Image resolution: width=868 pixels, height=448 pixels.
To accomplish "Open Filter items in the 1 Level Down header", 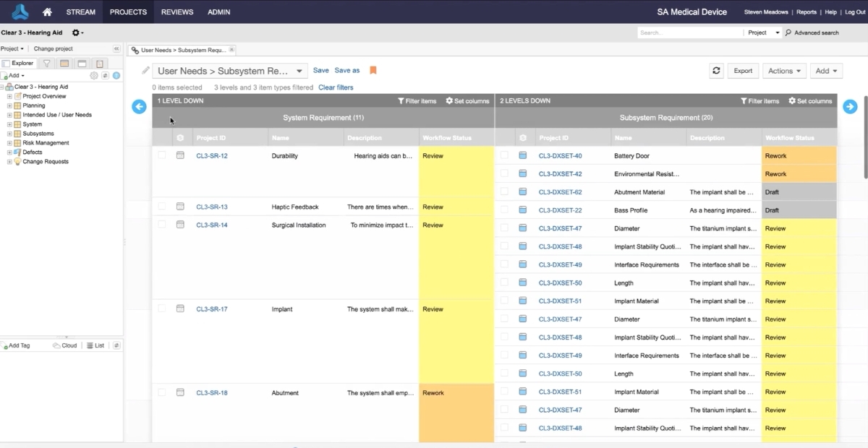I will click(417, 101).
